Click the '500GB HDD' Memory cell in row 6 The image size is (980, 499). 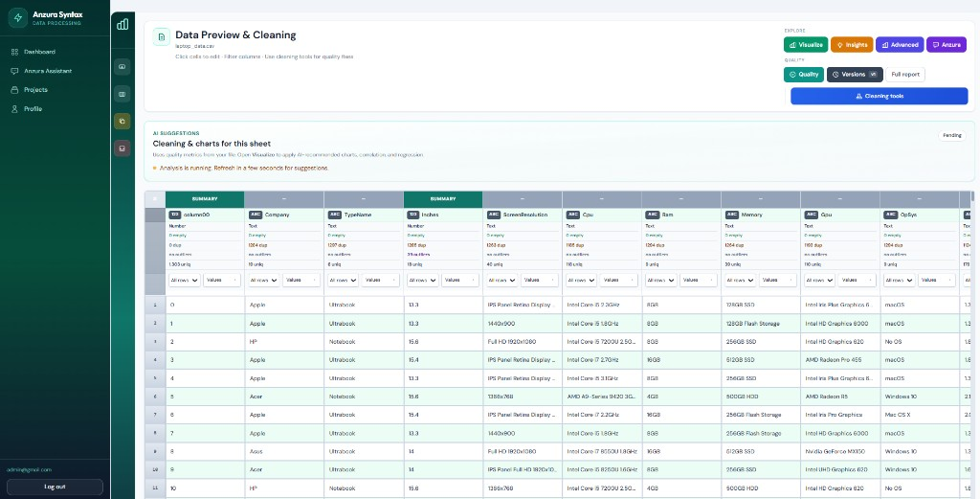tap(761, 397)
